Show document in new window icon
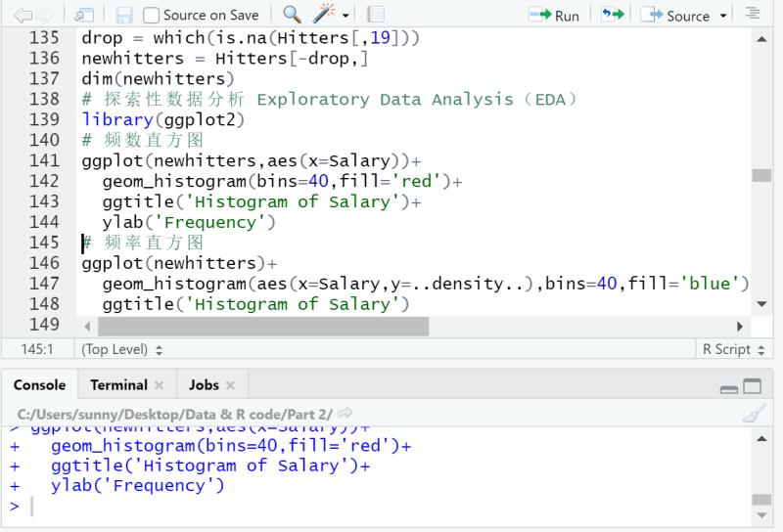Viewport: 783px width, 532px height. click(84, 15)
